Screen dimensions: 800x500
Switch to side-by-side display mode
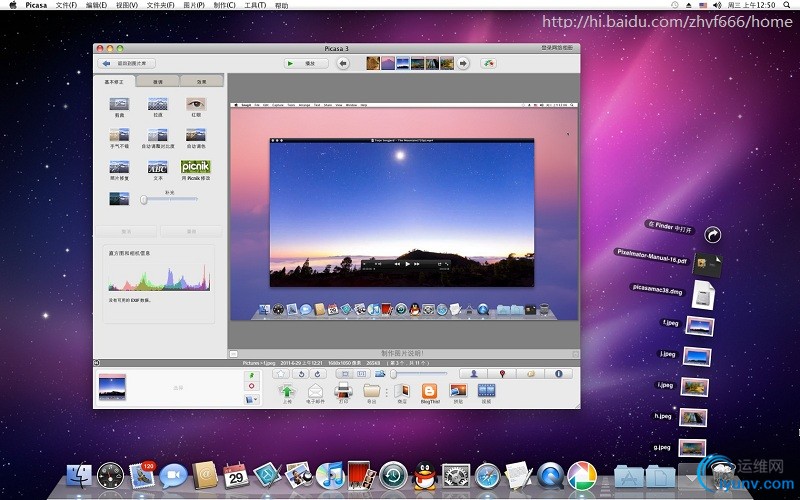(362, 374)
